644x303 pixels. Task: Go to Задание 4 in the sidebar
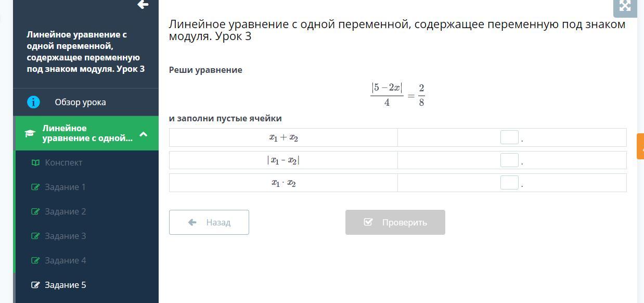[65, 260]
